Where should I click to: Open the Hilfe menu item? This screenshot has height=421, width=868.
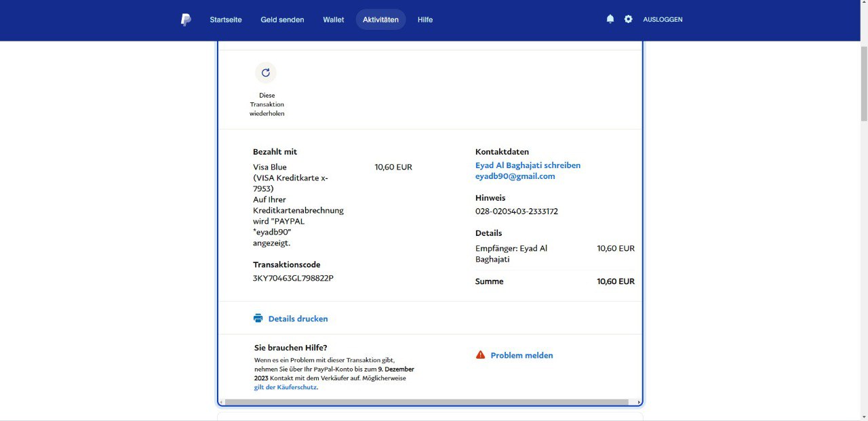pyautogui.click(x=425, y=20)
